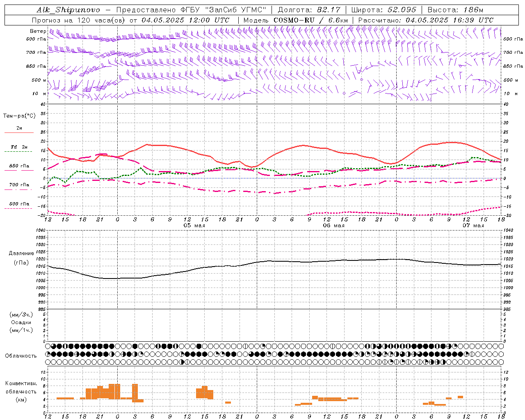
Task: Click the '06 мая' date label
Action: point(333,226)
